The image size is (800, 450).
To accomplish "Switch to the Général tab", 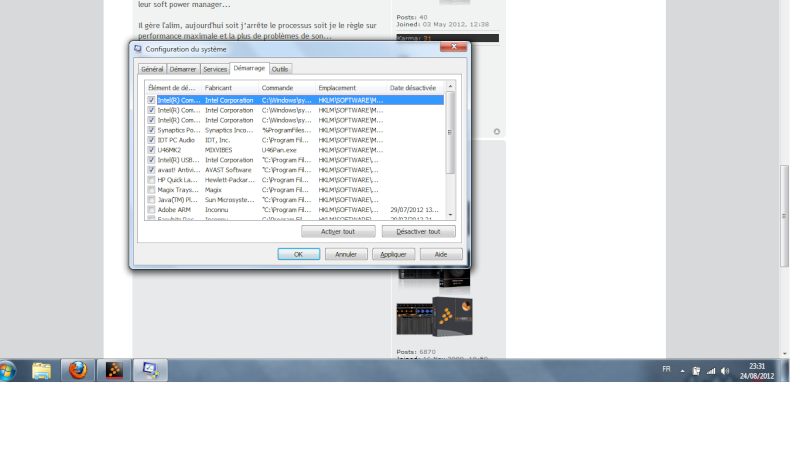I will coord(152,69).
